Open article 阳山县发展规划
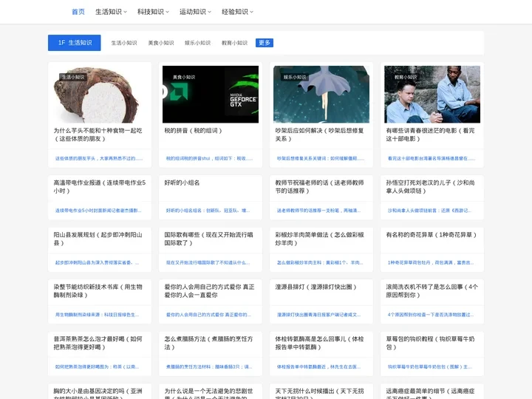The width and height of the screenshot is (532, 399). 98,239
